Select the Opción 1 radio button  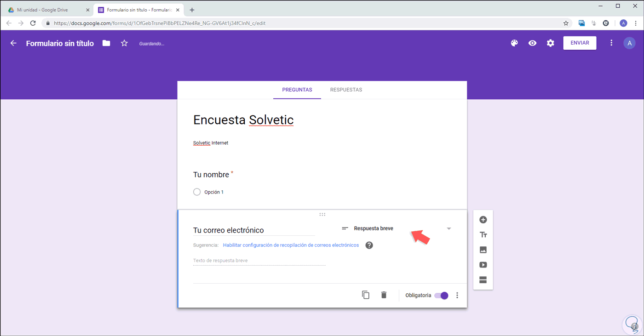197,192
